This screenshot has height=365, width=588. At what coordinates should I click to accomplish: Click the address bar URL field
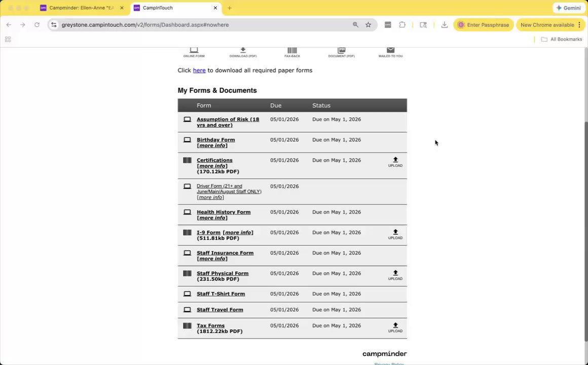click(x=203, y=25)
